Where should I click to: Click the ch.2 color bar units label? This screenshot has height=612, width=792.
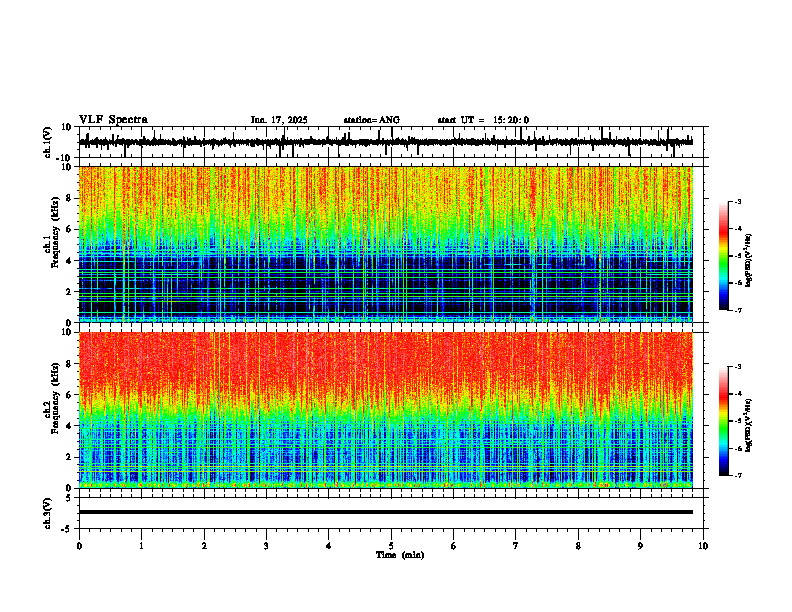[x=749, y=425]
